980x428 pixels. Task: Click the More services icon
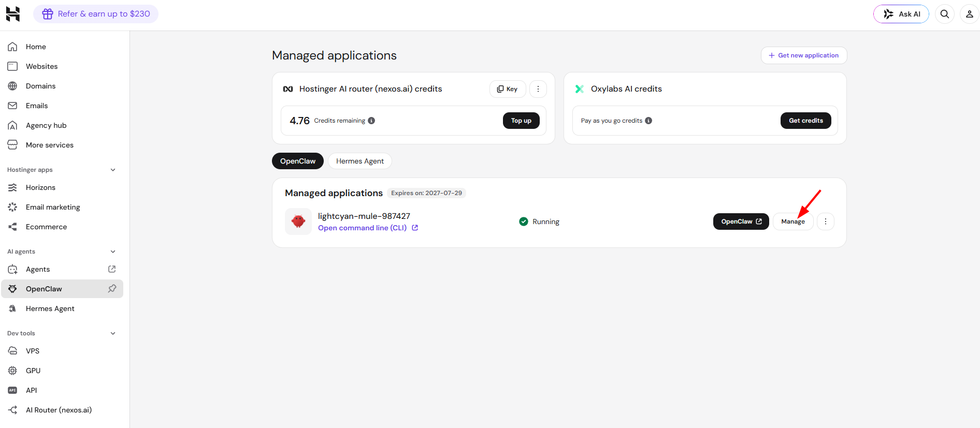click(x=13, y=145)
